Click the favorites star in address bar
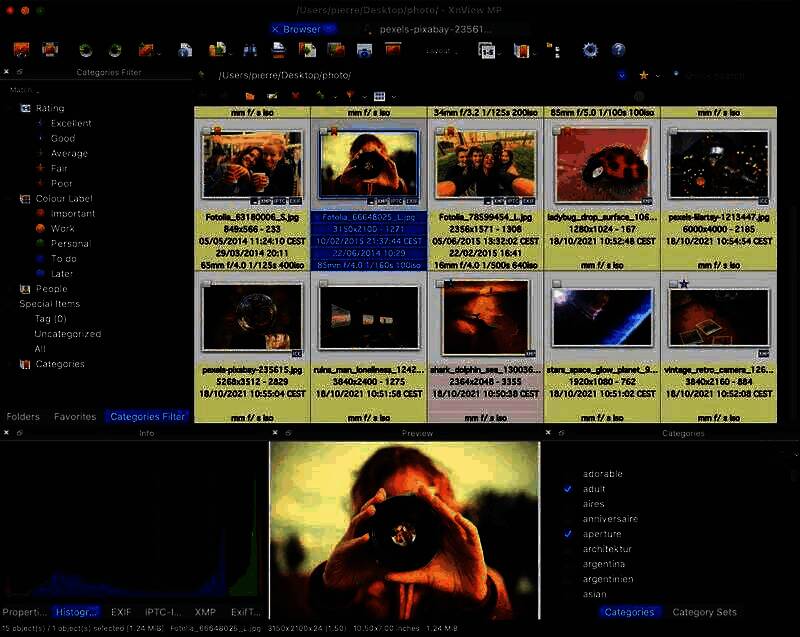800x637 pixels. pos(644,75)
